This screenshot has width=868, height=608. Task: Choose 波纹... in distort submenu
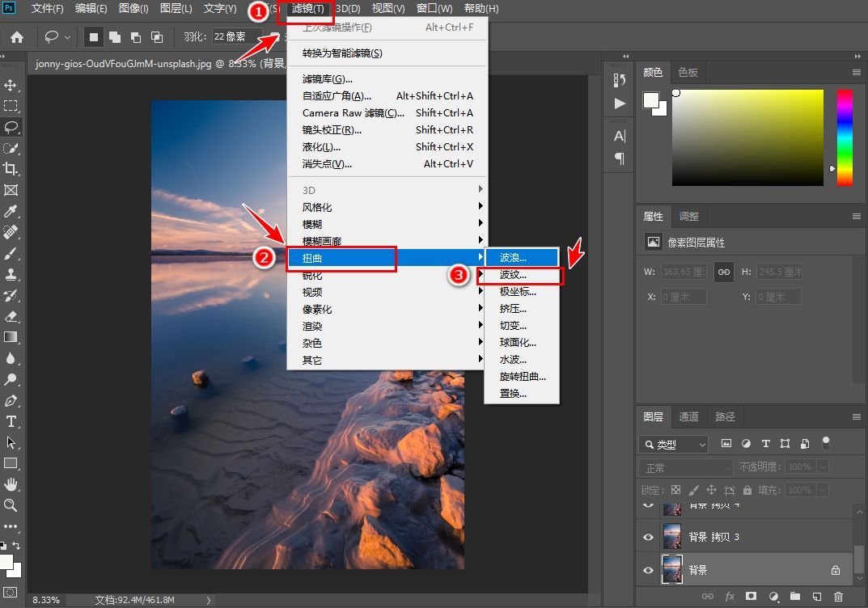pyautogui.click(x=522, y=274)
